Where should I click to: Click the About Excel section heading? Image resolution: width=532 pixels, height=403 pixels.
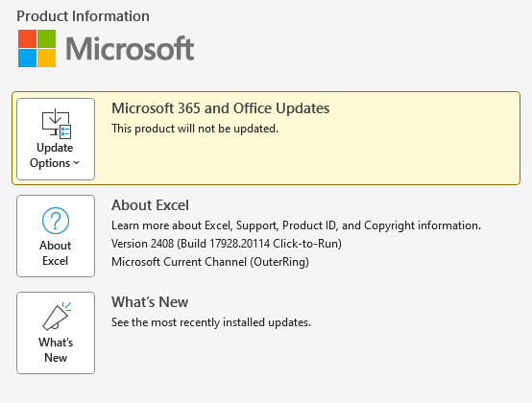coord(150,205)
